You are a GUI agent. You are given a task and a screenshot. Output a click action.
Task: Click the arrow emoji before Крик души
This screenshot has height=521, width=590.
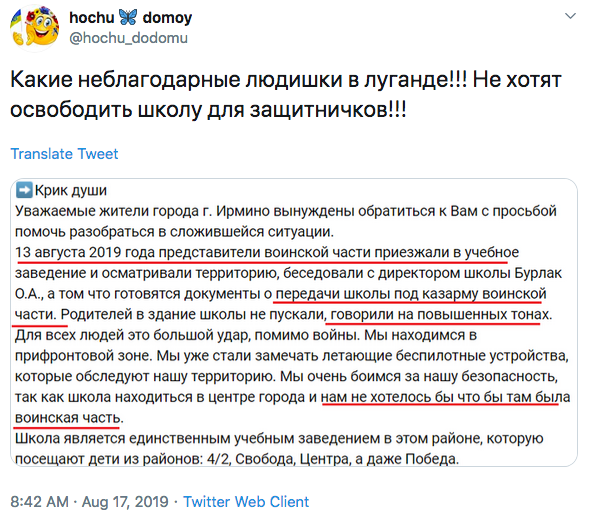24,190
